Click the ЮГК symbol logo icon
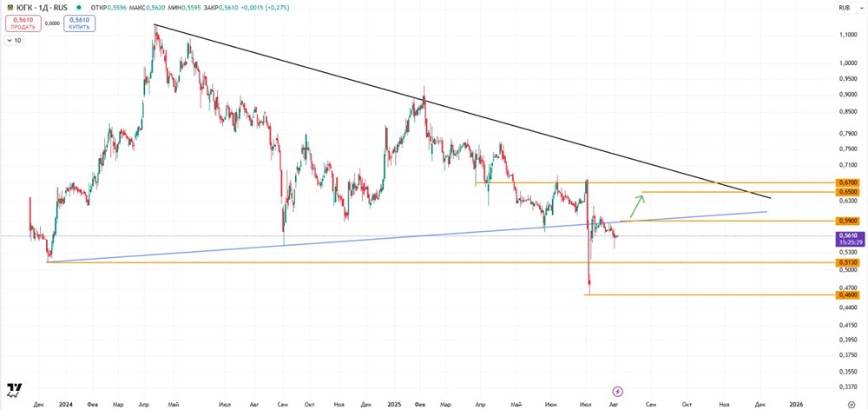 [x=10, y=9]
